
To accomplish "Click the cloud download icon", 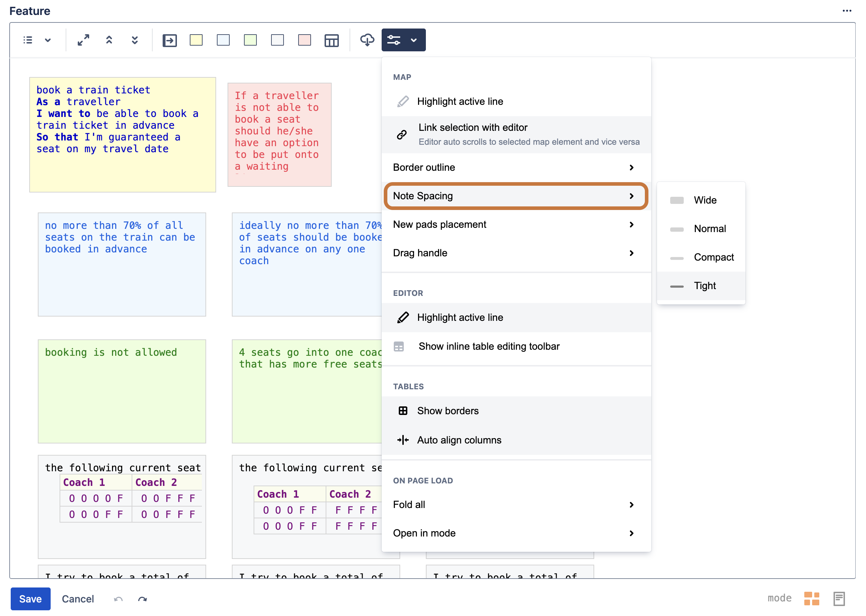I will tap(367, 40).
